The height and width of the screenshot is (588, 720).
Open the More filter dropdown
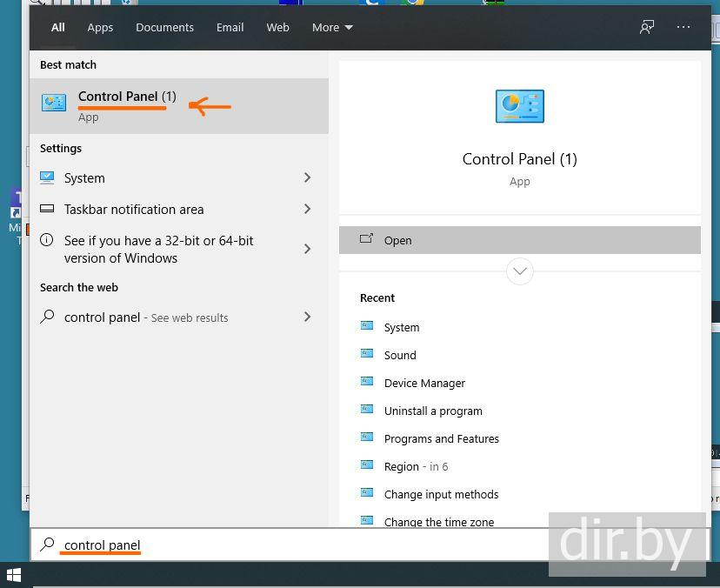(332, 28)
